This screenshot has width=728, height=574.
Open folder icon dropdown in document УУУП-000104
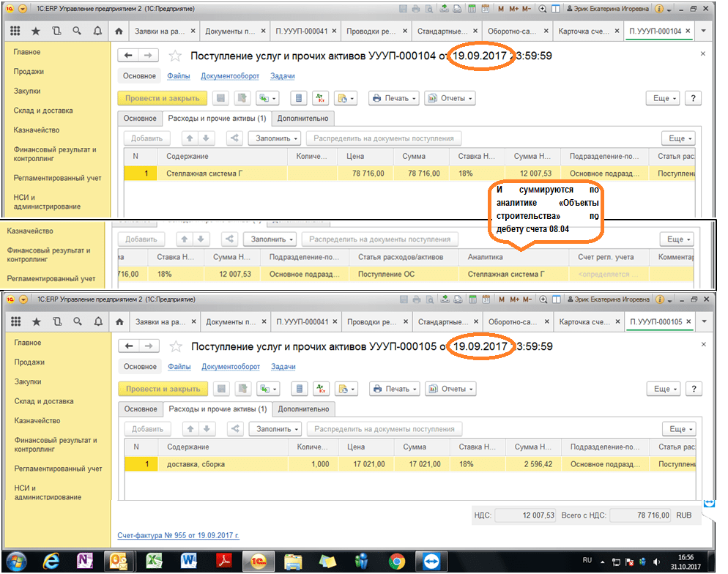point(346,98)
